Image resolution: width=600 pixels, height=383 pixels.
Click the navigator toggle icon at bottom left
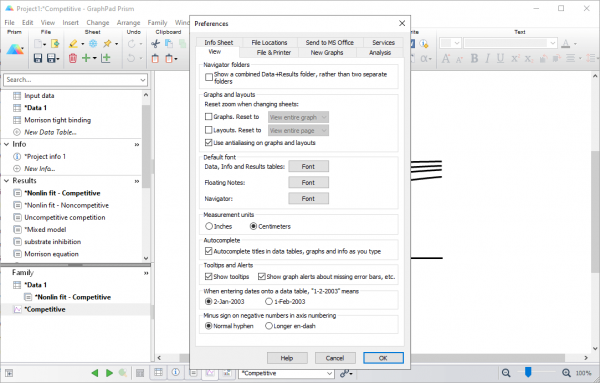[x=9, y=373]
